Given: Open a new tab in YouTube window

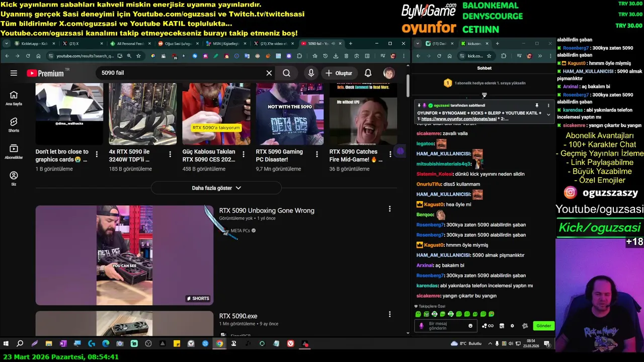Looking at the screenshot, I should tap(351, 44).
